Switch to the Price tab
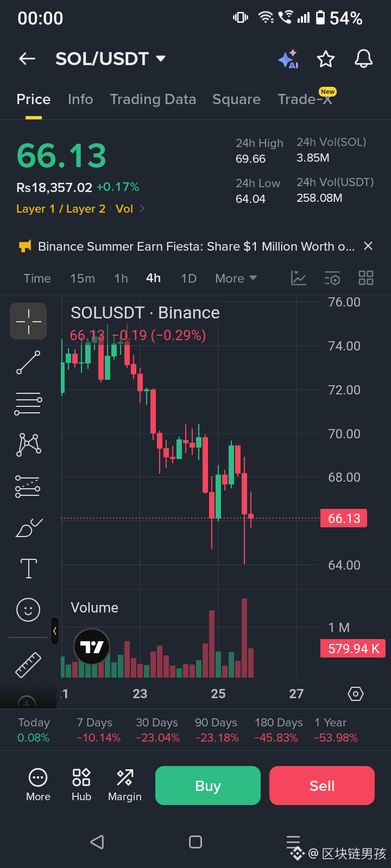 [x=34, y=99]
